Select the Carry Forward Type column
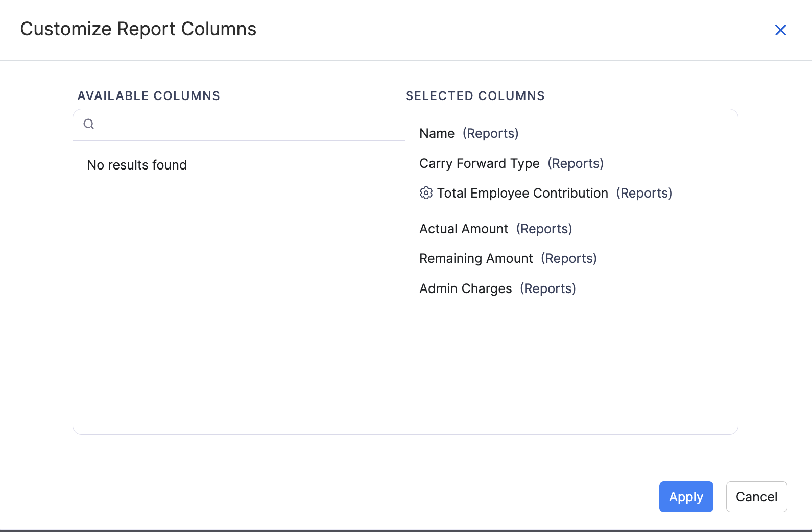The height and width of the screenshot is (532, 812). (511, 163)
